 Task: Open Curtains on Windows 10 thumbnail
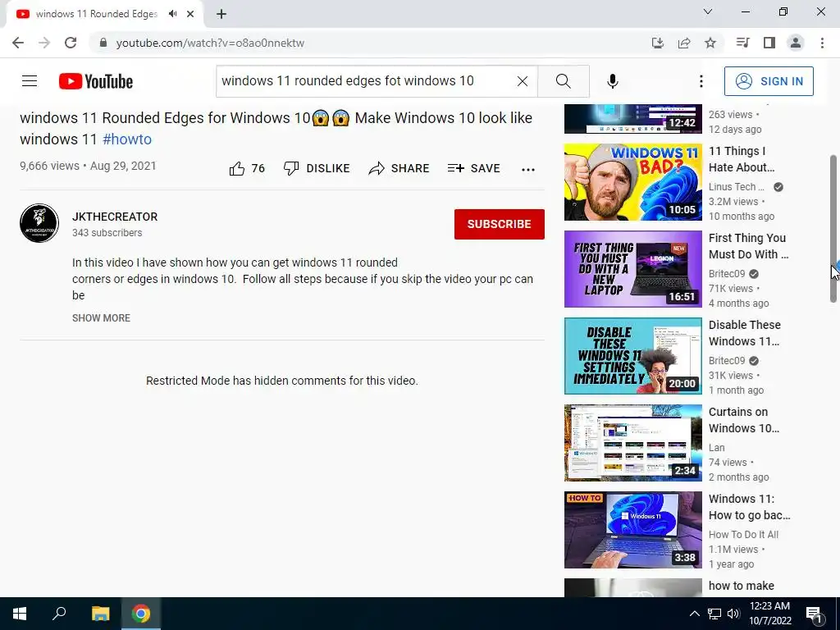(x=632, y=442)
